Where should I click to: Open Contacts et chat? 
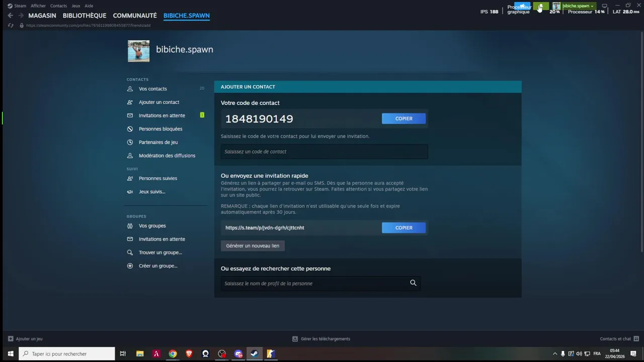tap(619, 339)
